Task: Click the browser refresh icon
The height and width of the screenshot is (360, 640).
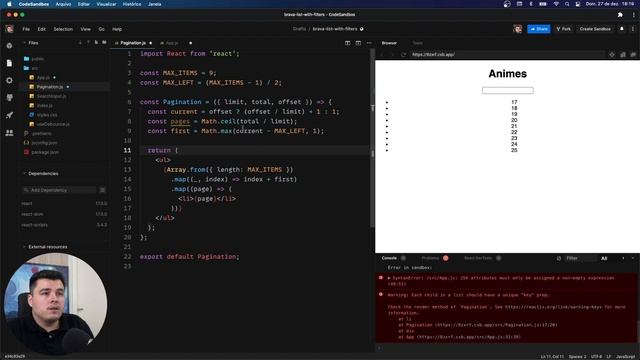Action: 403,54
